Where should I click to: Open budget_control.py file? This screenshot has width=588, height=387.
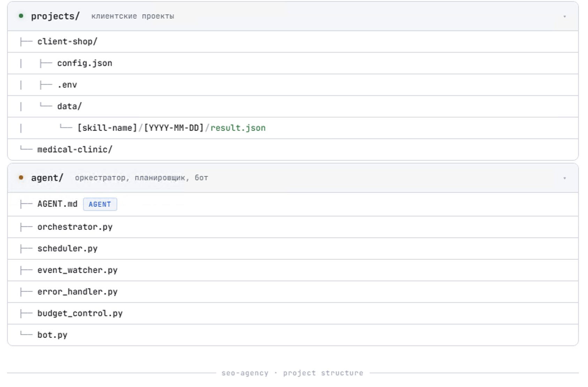293,313
